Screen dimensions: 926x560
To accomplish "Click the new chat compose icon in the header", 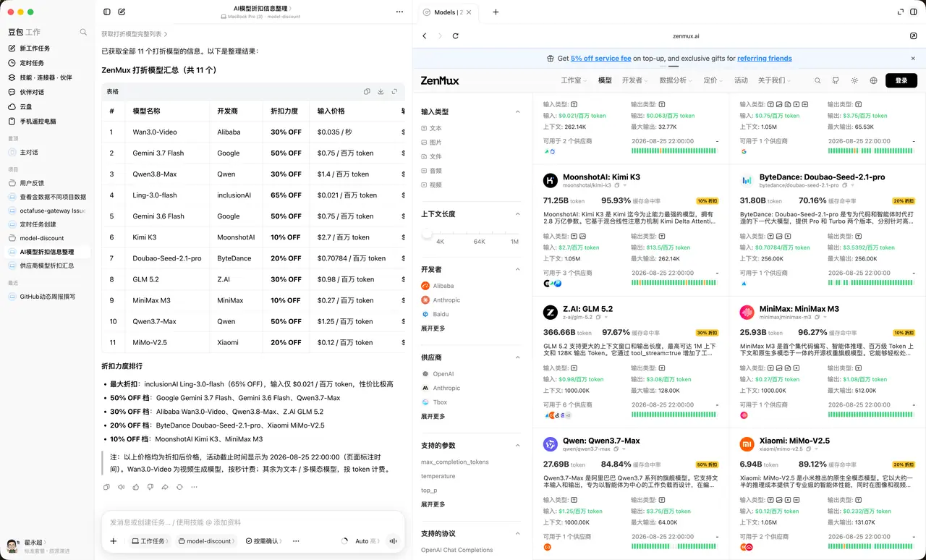I will pyautogui.click(x=122, y=12).
